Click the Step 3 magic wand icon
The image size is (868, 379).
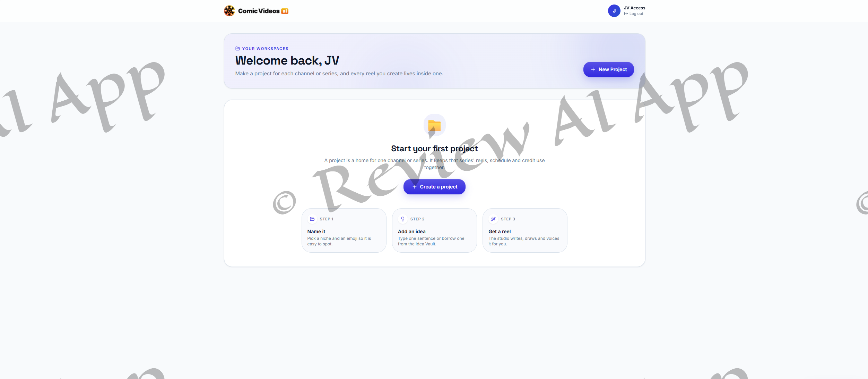point(493,219)
